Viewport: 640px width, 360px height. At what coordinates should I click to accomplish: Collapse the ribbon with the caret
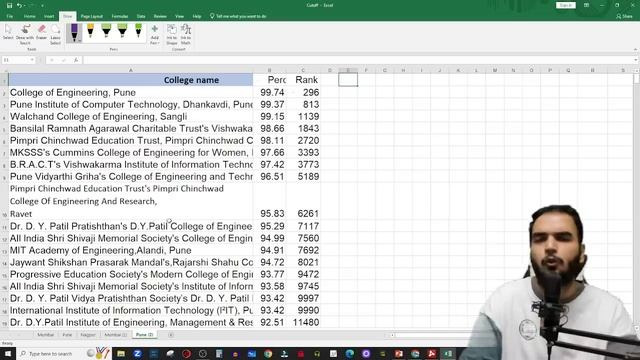point(636,49)
